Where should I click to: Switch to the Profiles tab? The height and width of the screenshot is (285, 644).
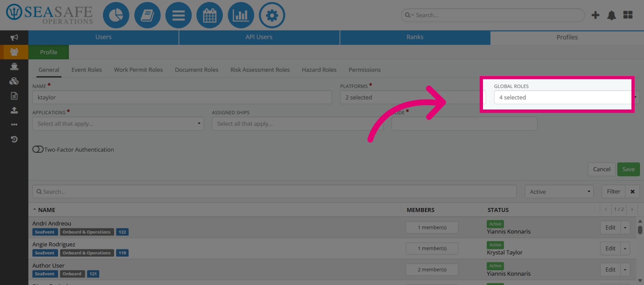coord(567,37)
